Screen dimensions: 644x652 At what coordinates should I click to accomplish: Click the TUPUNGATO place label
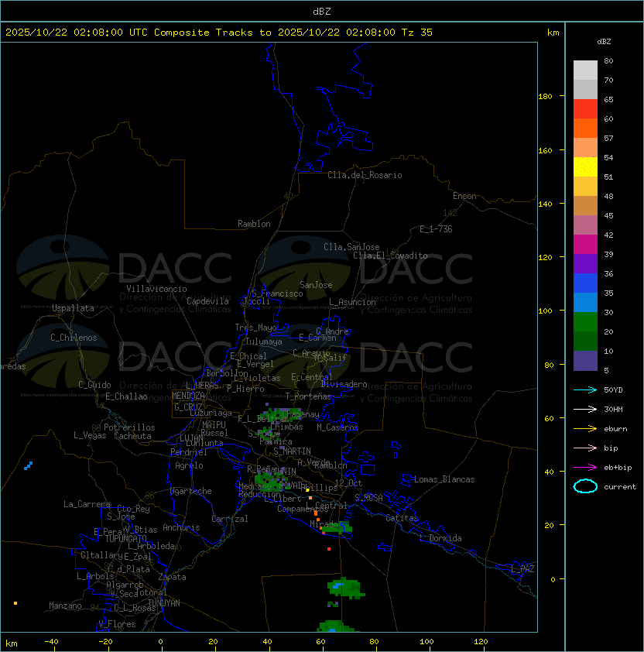click(125, 539)
